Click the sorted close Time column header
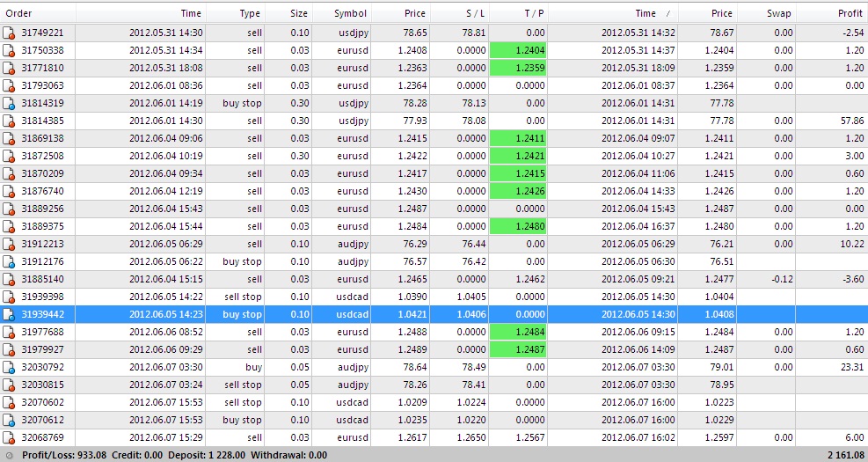The image size is (868, 462). [x=613, y=13]
